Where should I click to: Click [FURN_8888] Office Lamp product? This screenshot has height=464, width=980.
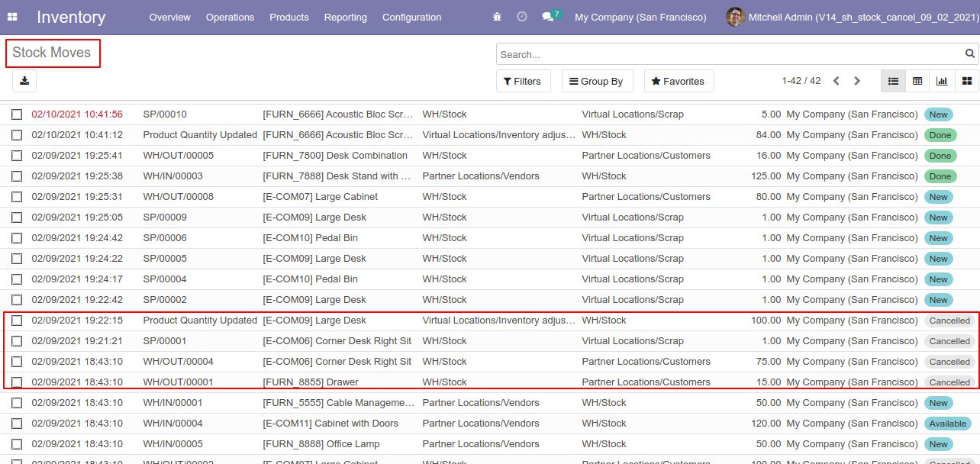(321, 444)
